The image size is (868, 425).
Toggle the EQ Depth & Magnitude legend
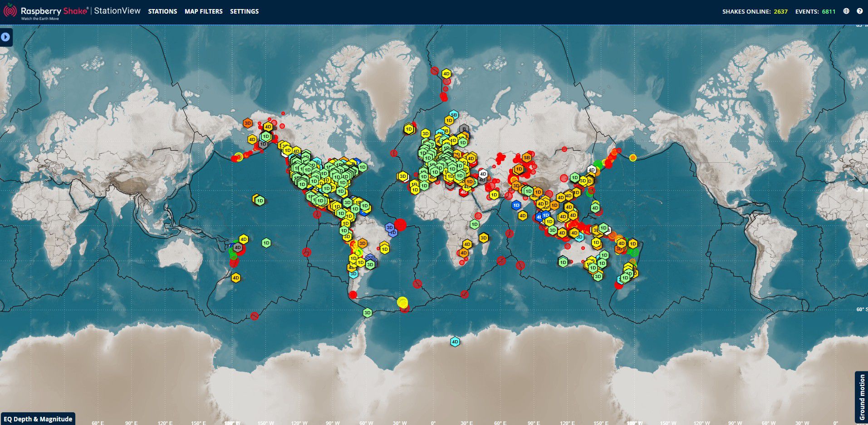[x=38, y=419]
